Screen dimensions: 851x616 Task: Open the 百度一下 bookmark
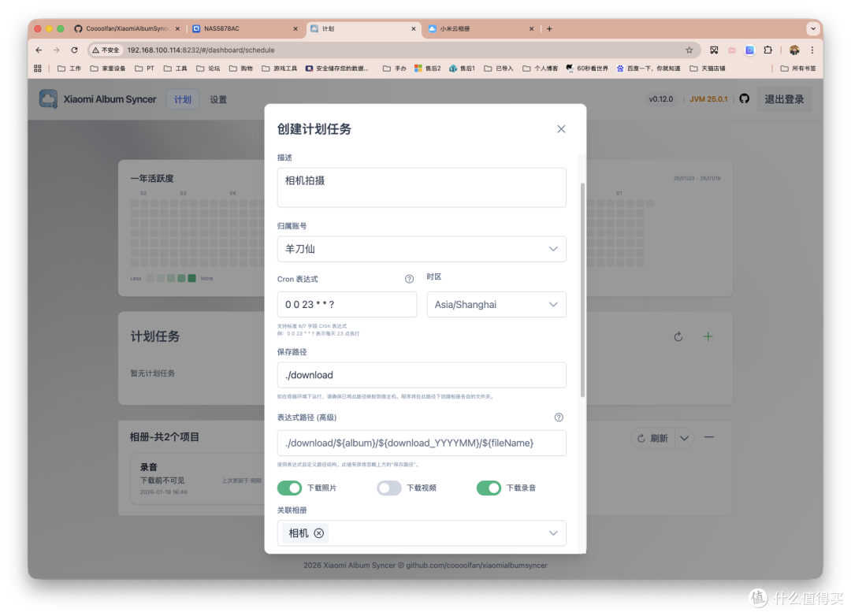click(648, 69)
